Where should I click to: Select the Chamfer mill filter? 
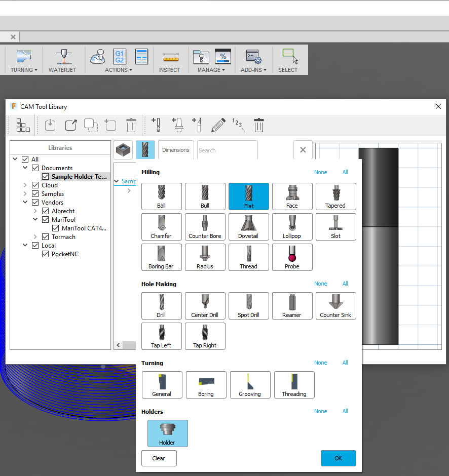(162, 227)
